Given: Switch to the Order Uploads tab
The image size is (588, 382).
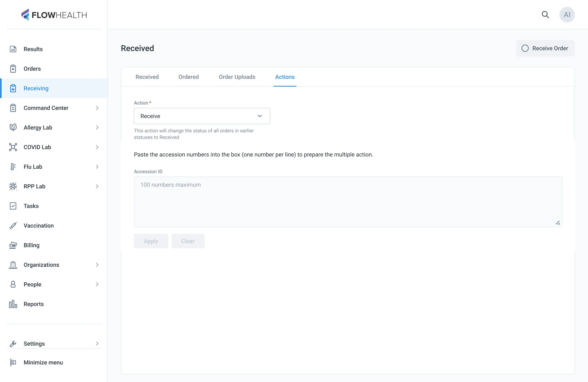Looking at the screenshot, I should (237, 77).
